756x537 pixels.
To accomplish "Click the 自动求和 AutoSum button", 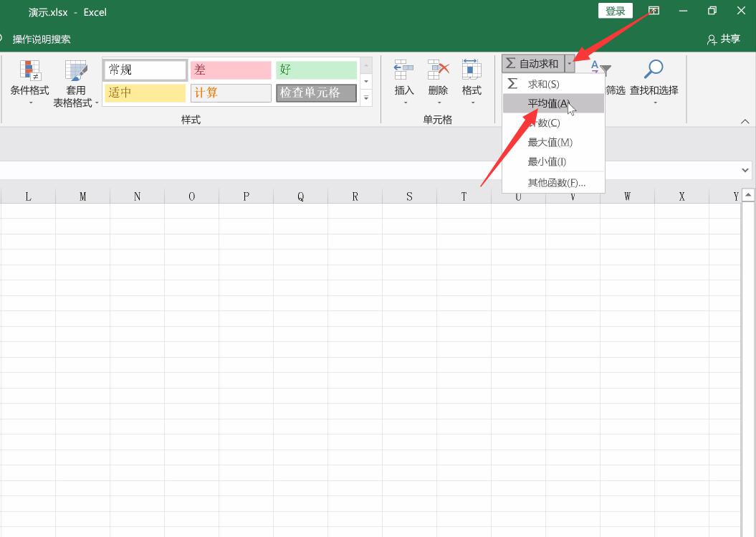I will [x=533, y=64].
